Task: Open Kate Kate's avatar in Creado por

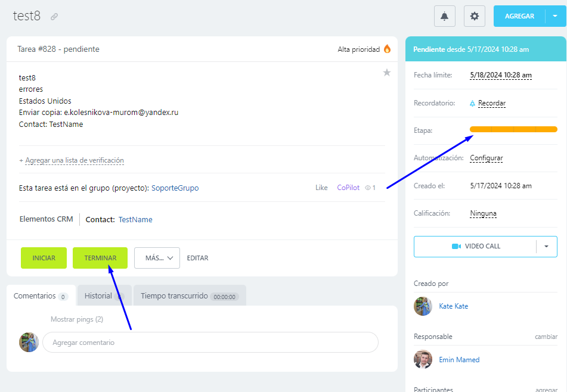Action: tap(423, 306)
